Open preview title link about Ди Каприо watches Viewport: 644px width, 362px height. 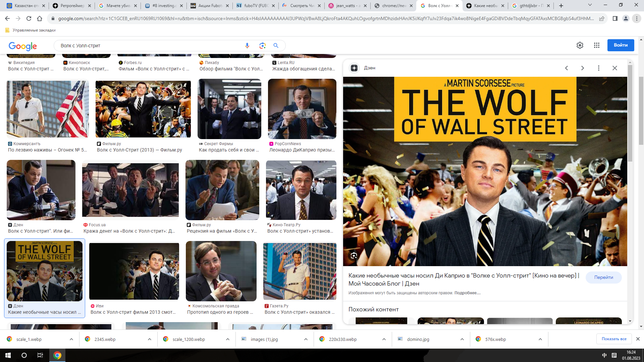click(464, 280)
